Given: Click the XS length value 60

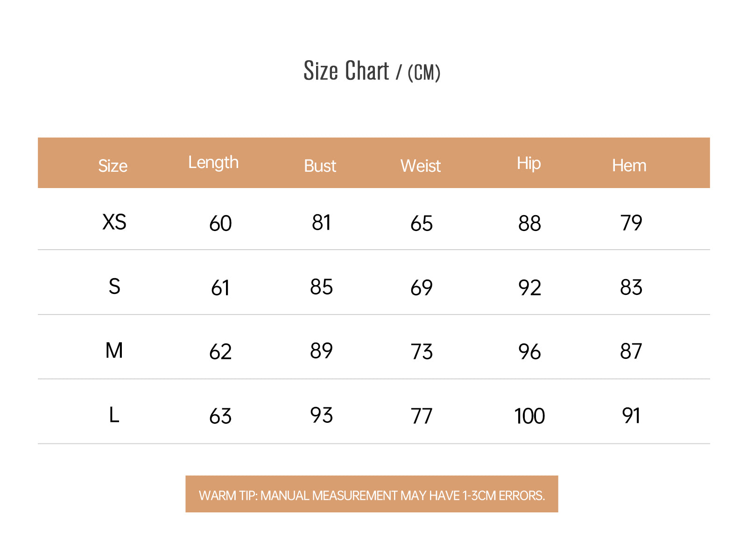Looking at the screenshot, I should (x=220, y=224).
